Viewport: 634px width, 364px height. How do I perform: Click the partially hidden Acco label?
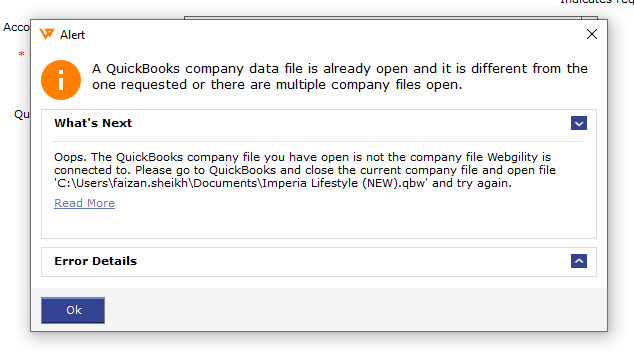coord(16,27)
